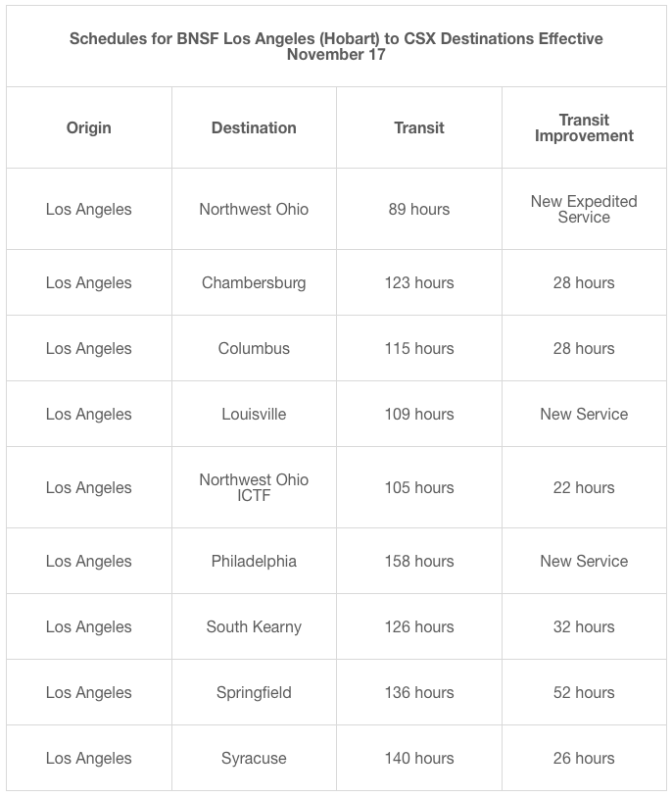Image resolution: width=672 pixels, height=797 pixels.
Task: Select the Chambersburg destination cell
Action: [x=254, y=282]
